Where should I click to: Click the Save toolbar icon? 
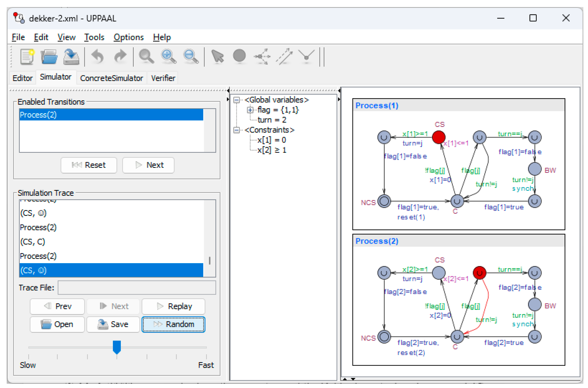(71, 57)
